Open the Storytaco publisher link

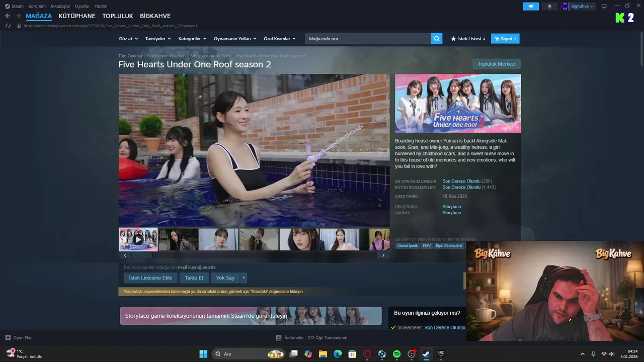tap(451, 213)
